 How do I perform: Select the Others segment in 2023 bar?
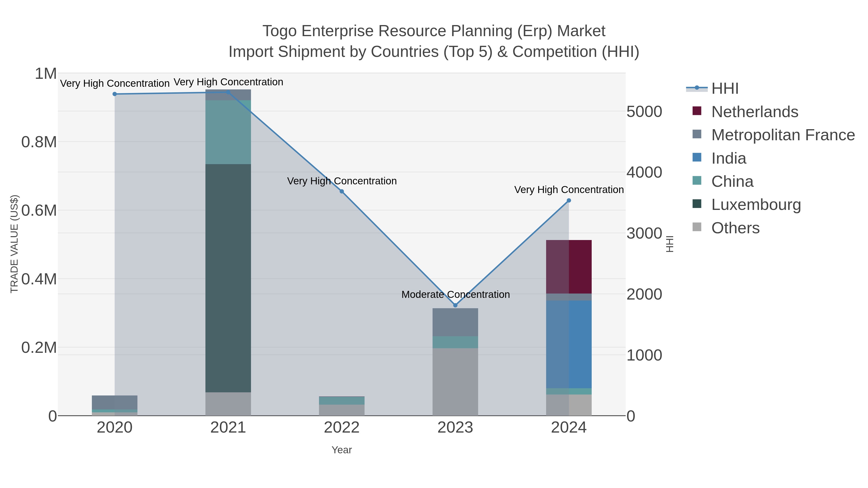click(455, 382)
